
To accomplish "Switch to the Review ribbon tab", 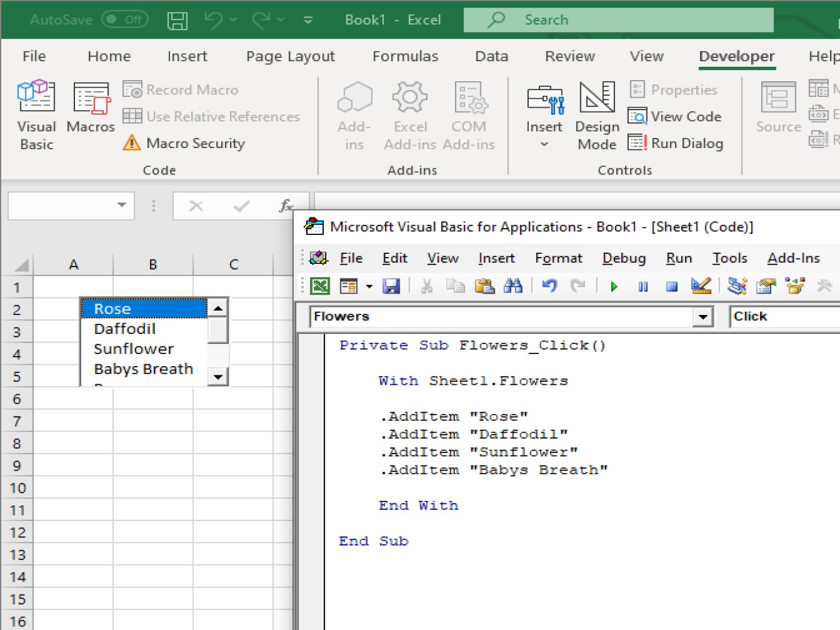I will pyautogui.click(x=570, y=56).
